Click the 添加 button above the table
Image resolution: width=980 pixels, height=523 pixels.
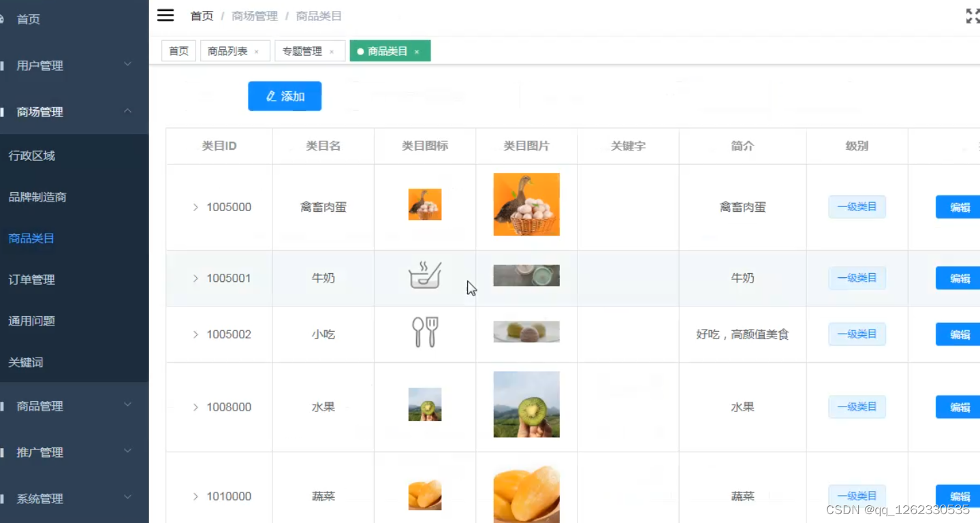click(x=285, y=96)
